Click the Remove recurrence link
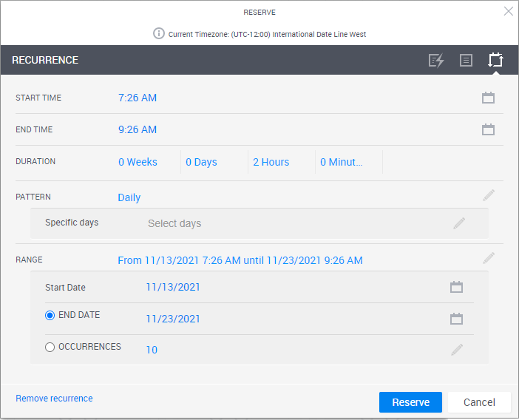Image resolution: width=519 pixels, height=420 pixels. point(54,399)
